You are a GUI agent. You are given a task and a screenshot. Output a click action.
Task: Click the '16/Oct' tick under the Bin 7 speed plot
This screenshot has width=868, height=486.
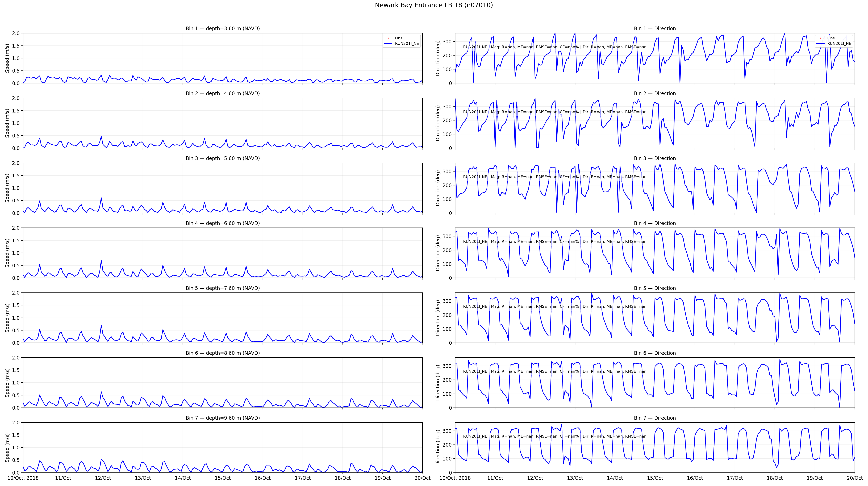pyautogui.click(x=262, y=478)
